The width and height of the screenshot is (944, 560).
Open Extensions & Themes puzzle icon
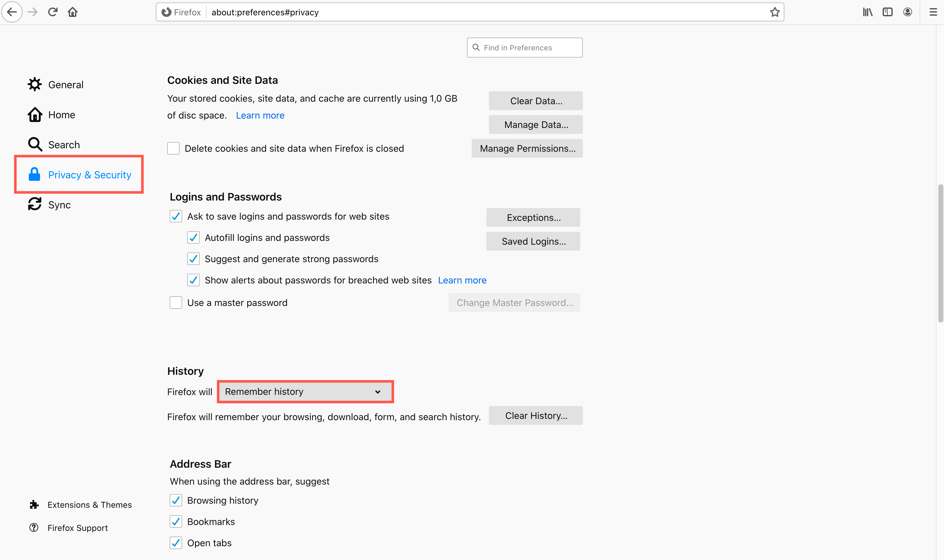click(34, 505)
